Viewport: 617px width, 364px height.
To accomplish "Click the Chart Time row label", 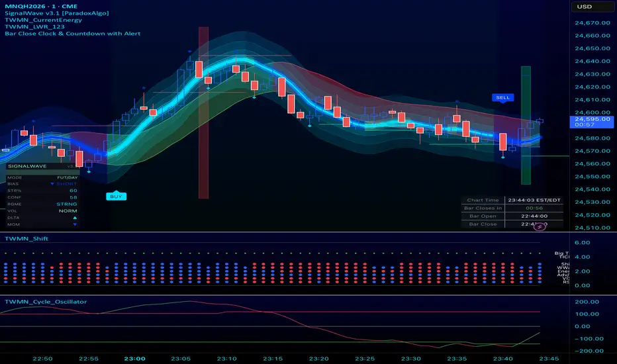I will coord(483,201).
